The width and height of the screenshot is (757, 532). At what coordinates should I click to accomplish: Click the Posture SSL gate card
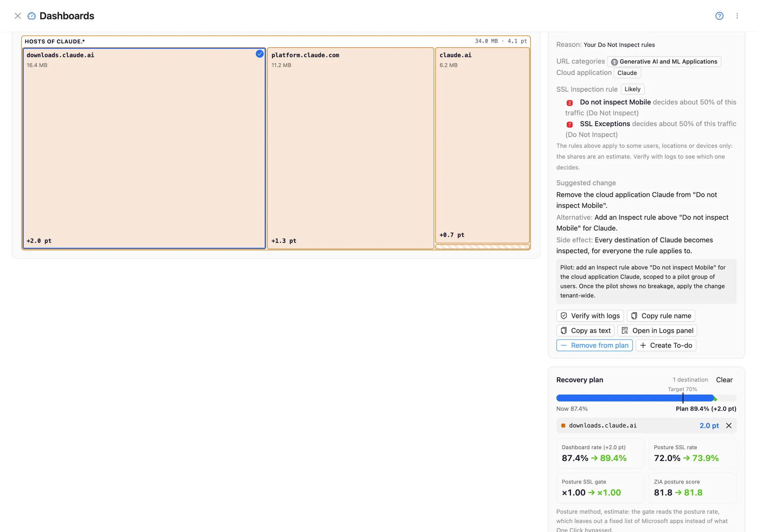pos(600,488)
